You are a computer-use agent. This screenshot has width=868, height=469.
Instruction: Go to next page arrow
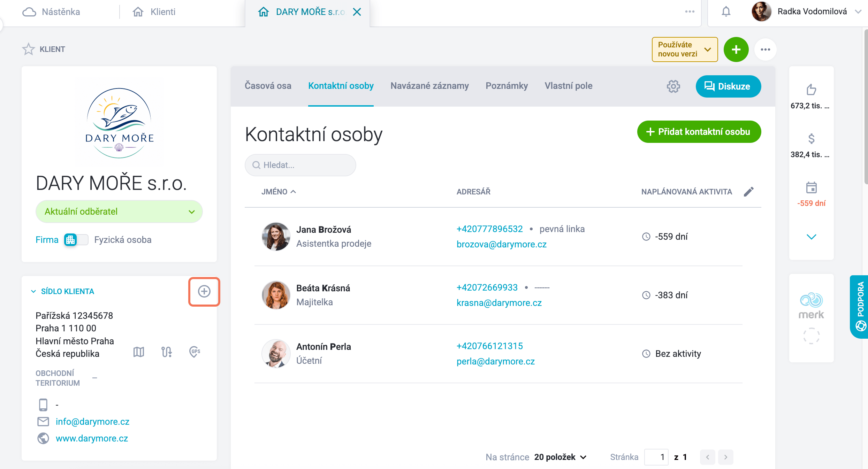[x=725, y=457]
